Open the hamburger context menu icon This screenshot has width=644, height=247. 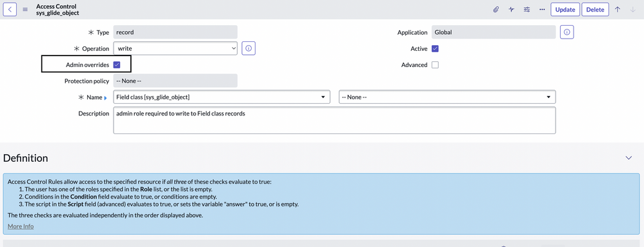pyautogui.click(x=25, y=10)
